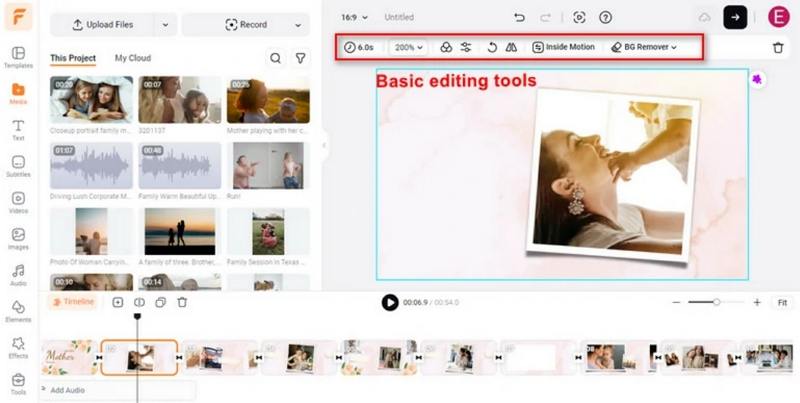Click the rotate icon in the editing toolbar

(x=492, y=47)
